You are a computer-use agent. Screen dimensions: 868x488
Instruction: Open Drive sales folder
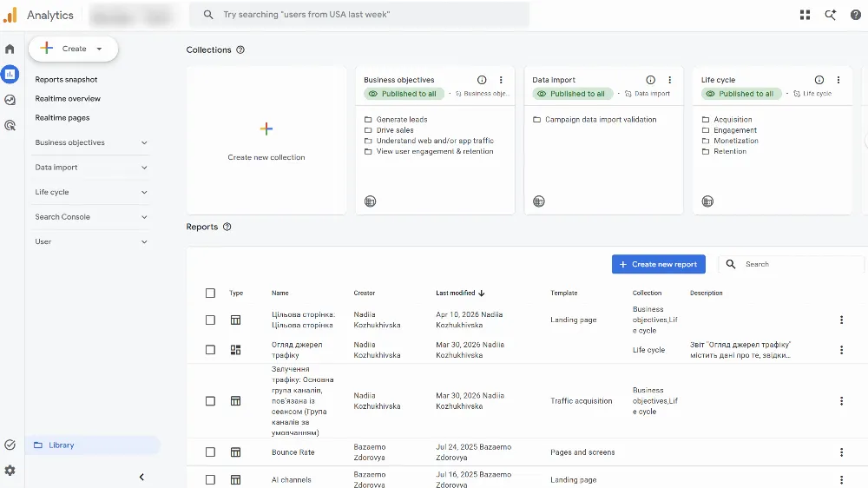[x=389, y=130]
